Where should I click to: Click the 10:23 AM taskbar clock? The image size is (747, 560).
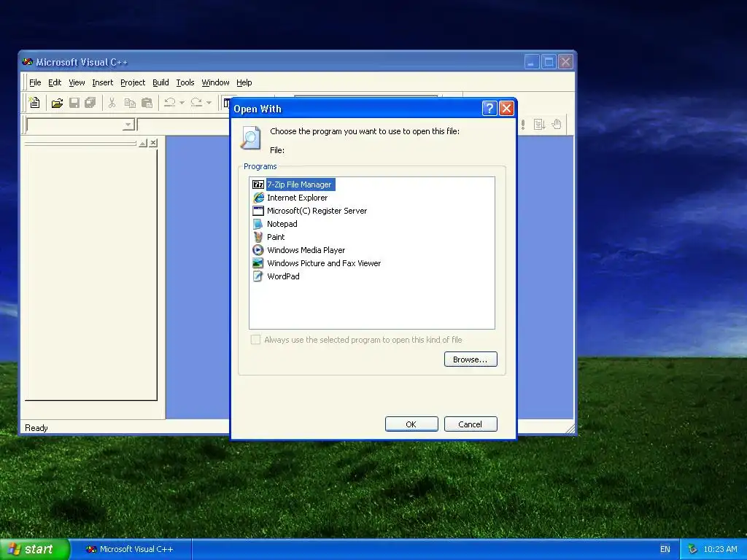(720, 549)
